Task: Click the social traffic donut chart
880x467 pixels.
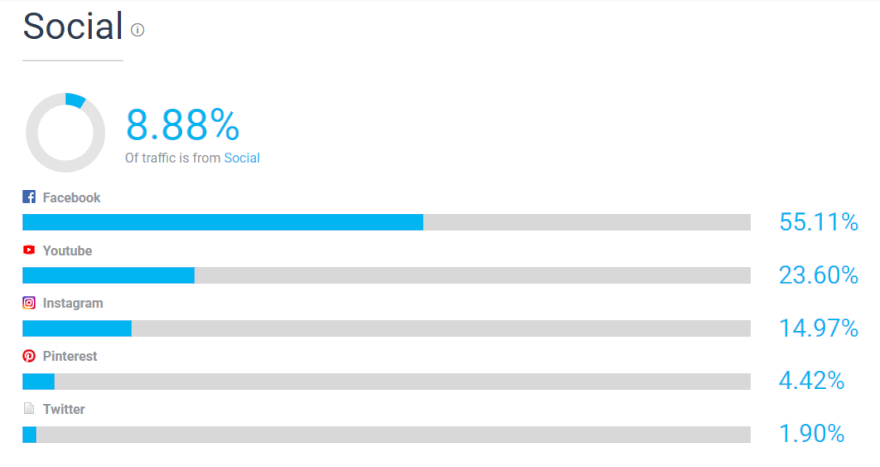Action: pyautogui.click(x=65, y=132)
